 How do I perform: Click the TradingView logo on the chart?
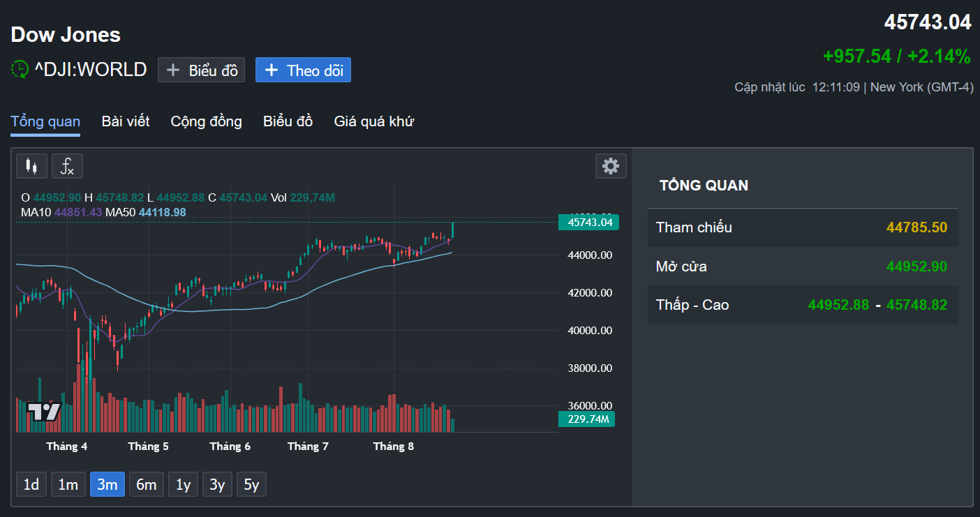[x=44, y=412]
